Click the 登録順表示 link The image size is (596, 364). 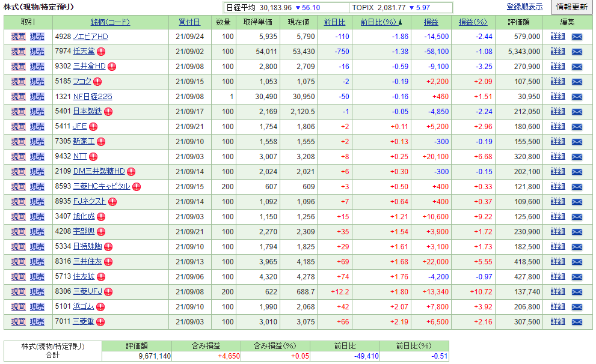524,7
